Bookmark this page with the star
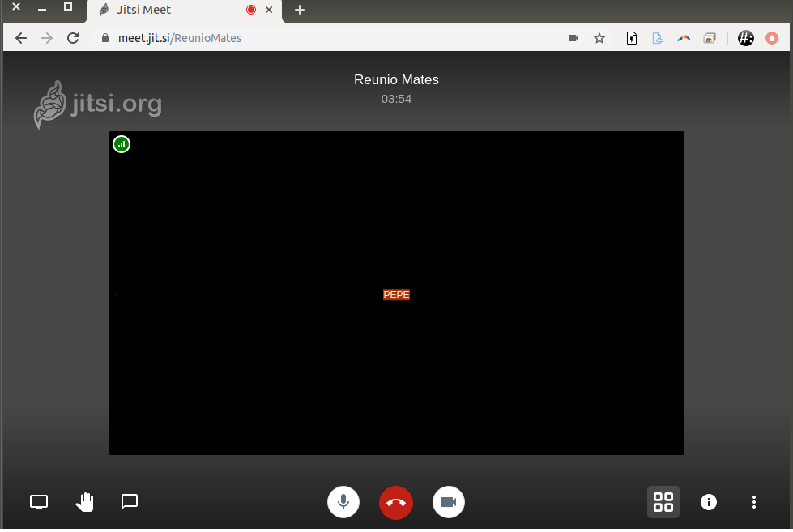The width and height of the screenshot is (793, 532). coord(599,38)
